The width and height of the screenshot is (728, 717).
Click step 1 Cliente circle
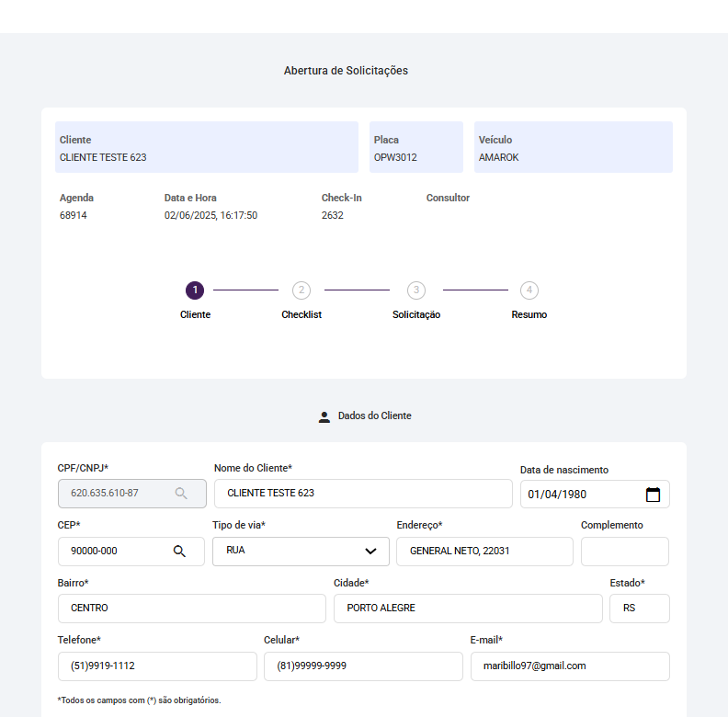click(x=195, y=290)
